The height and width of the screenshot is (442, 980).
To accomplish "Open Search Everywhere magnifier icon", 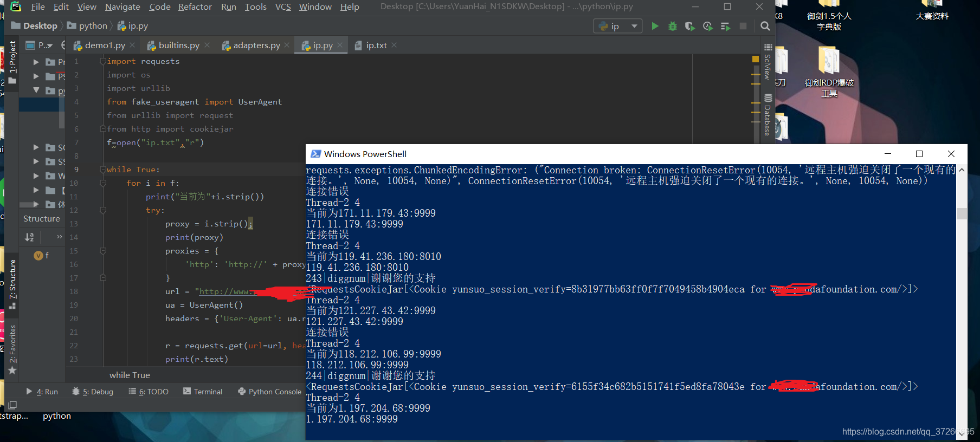I will click(x=765, y=26).
